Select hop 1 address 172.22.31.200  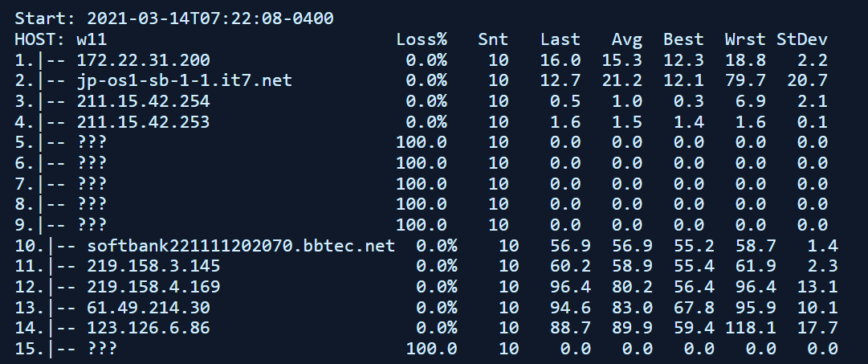point(144,59)
